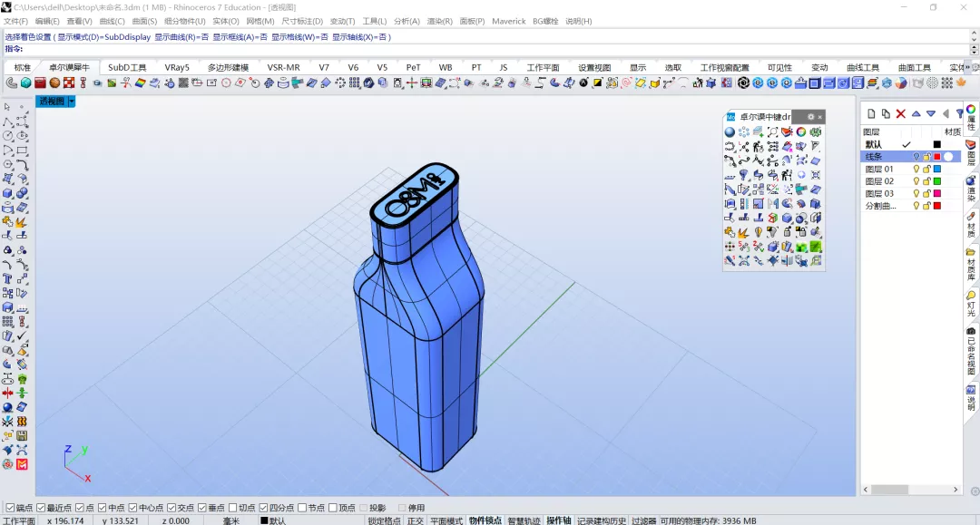980x525 pixels.
Task: Create a new layer in the layers panel
Action: pyautogui.click(x=870, y=113)
